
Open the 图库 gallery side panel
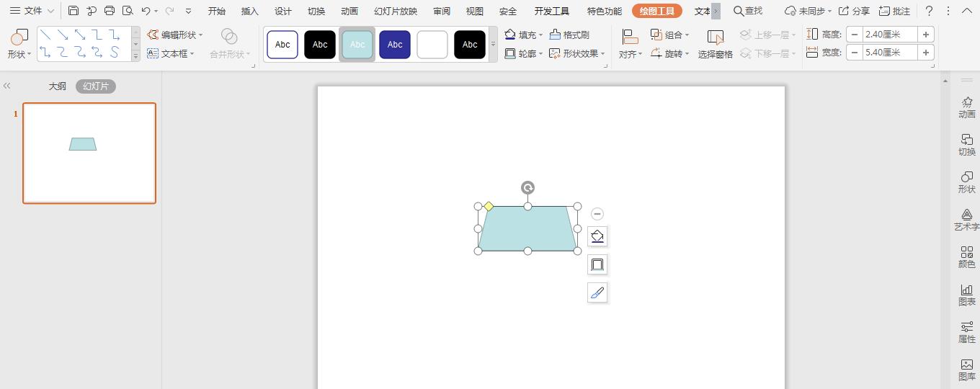point(967,370)
